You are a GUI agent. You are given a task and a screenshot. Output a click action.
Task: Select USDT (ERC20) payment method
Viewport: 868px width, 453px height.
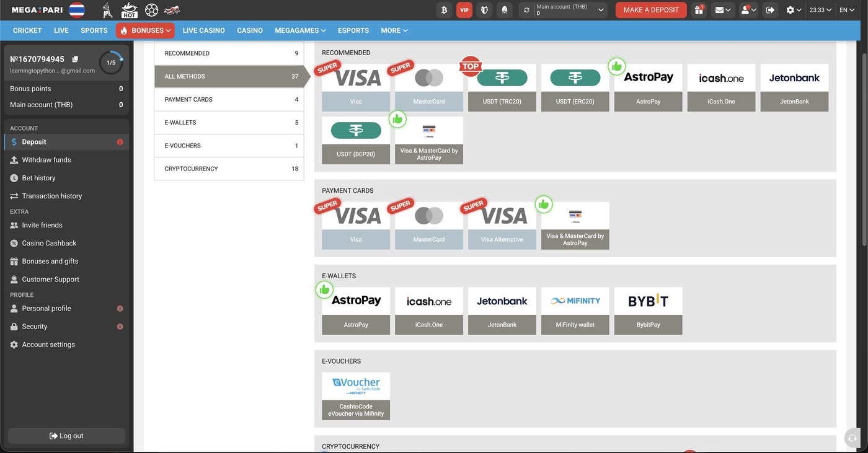tap(575, 87)
